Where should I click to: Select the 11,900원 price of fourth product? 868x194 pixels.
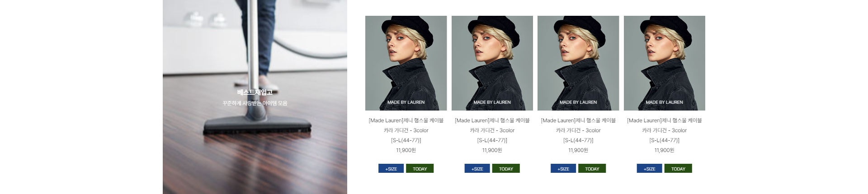665,150
